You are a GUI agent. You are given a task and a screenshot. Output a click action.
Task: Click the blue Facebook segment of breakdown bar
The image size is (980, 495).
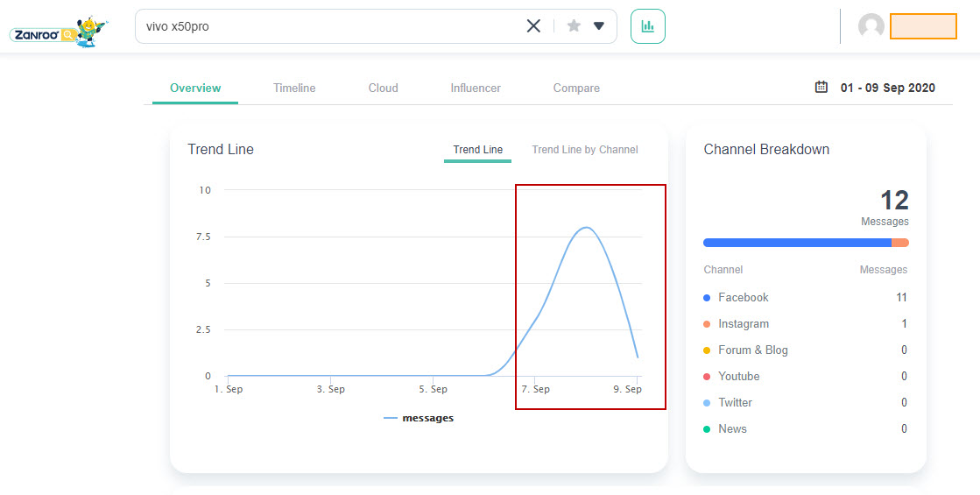(797, 243)
